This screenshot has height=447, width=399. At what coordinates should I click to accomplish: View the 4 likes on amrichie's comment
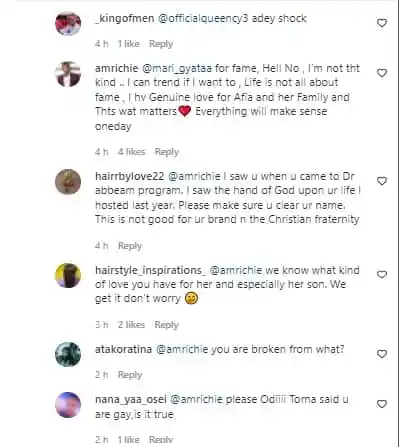131,152
